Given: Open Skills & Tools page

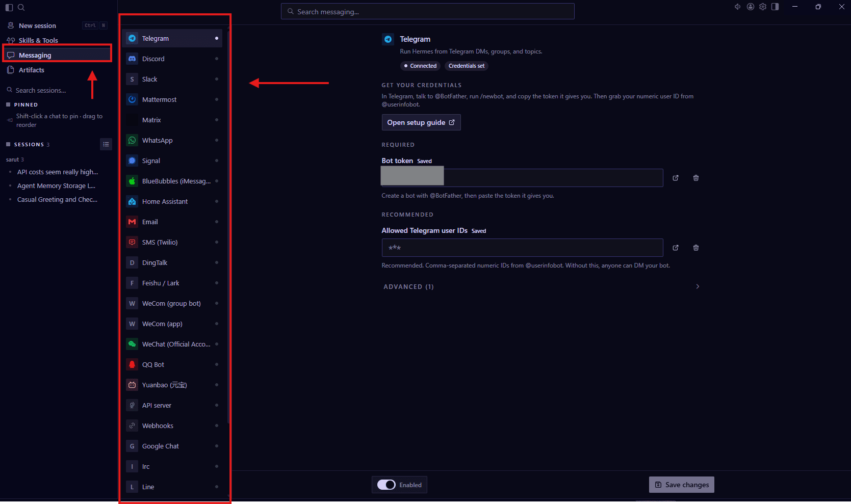Looking at the screenshot, I should coord(57,40).
